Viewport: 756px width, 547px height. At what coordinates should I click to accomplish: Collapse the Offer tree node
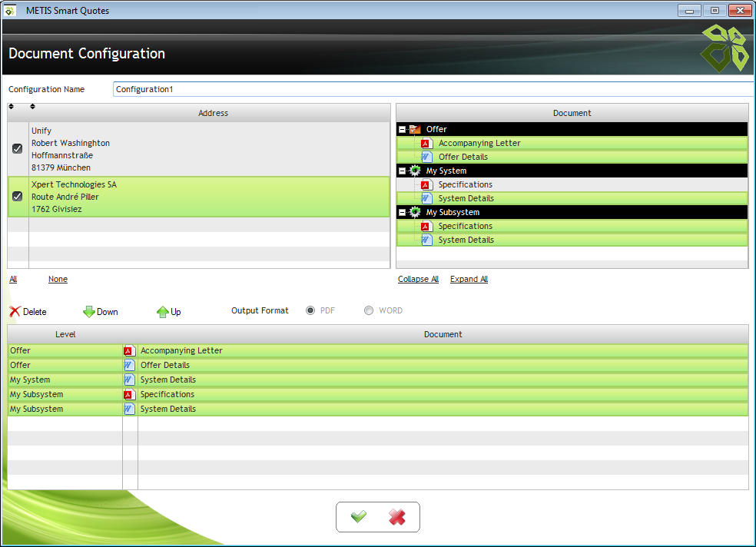(x=403, y=129)
